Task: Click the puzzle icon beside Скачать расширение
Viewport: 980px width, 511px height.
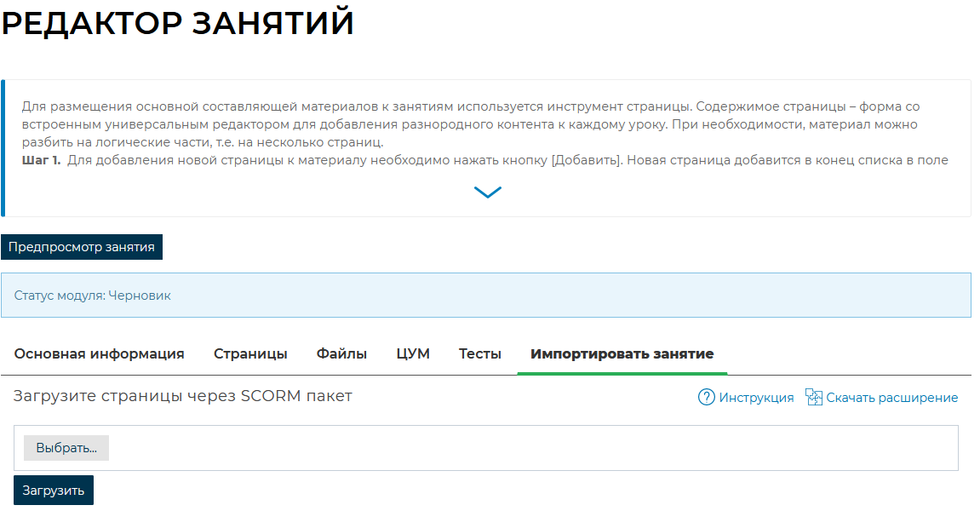Action: pos(814,398)
